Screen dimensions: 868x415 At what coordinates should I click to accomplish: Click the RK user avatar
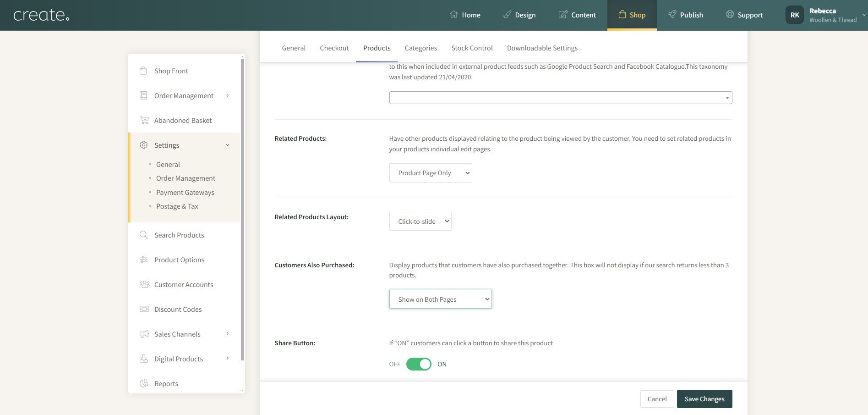click(795, 15)
